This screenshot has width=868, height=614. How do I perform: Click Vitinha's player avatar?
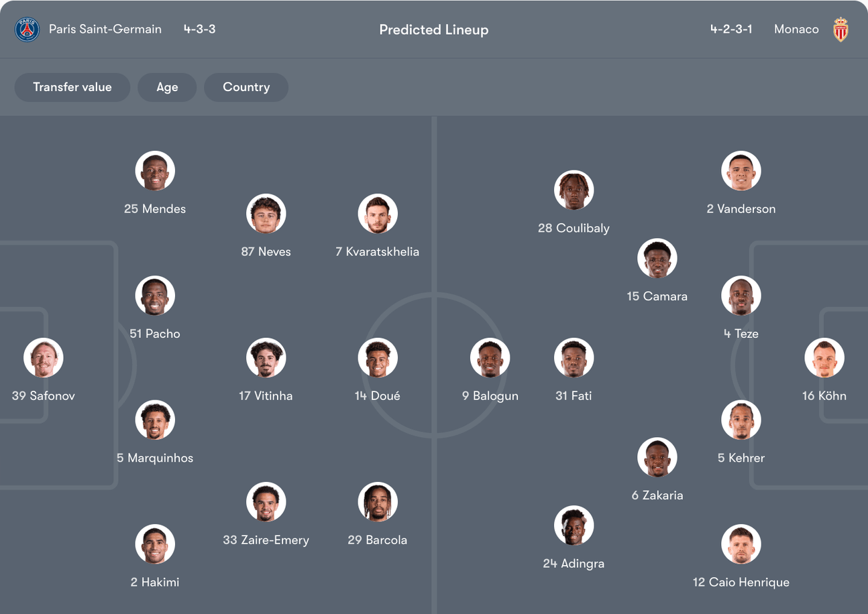[x=266, y=358]
